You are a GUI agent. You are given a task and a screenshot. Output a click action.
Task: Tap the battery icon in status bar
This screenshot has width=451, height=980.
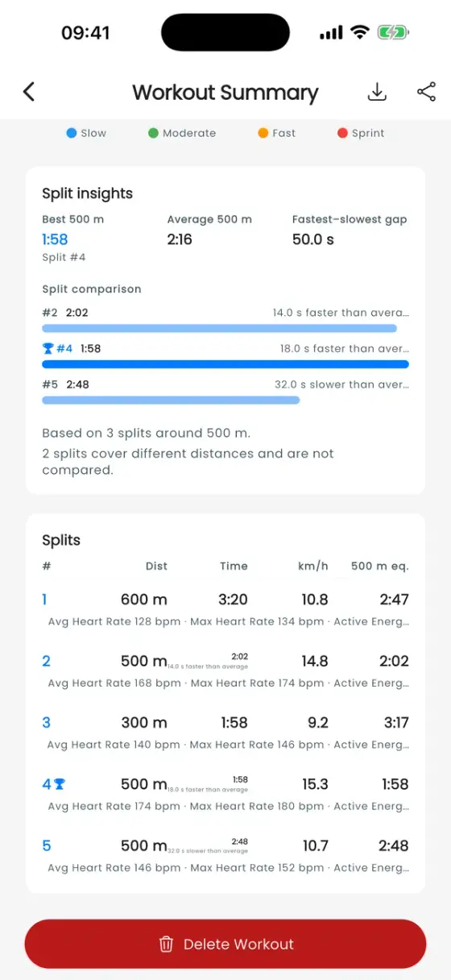pos(394,33)
